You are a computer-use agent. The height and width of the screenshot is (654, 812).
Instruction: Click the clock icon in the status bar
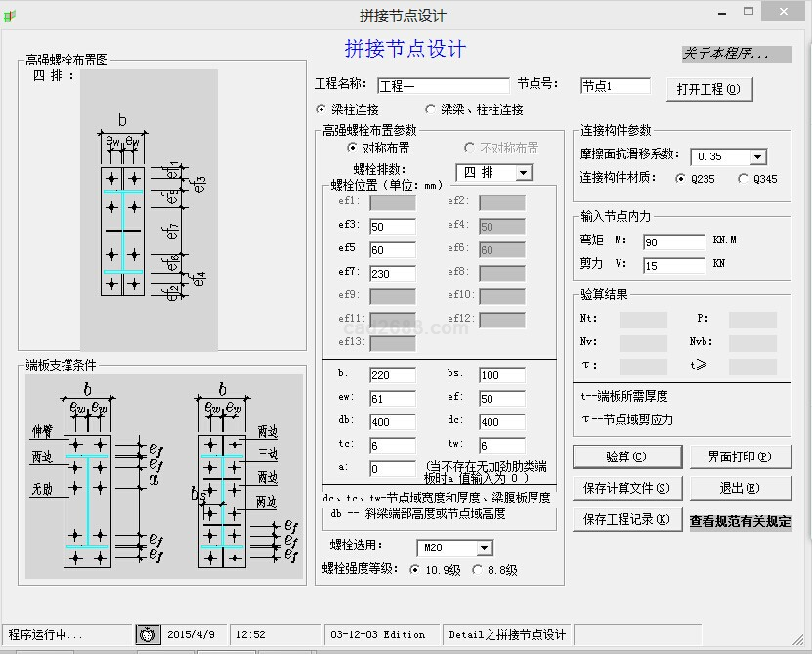(147, 634)
